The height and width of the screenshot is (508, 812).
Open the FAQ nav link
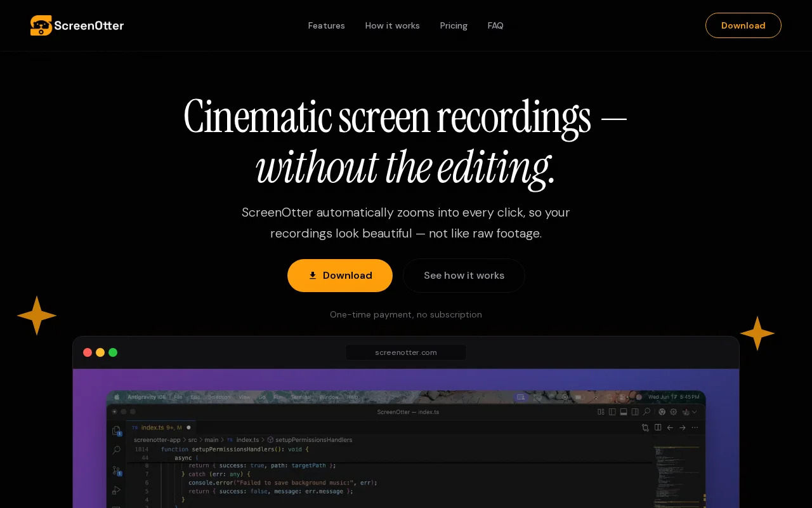(495, 25)
